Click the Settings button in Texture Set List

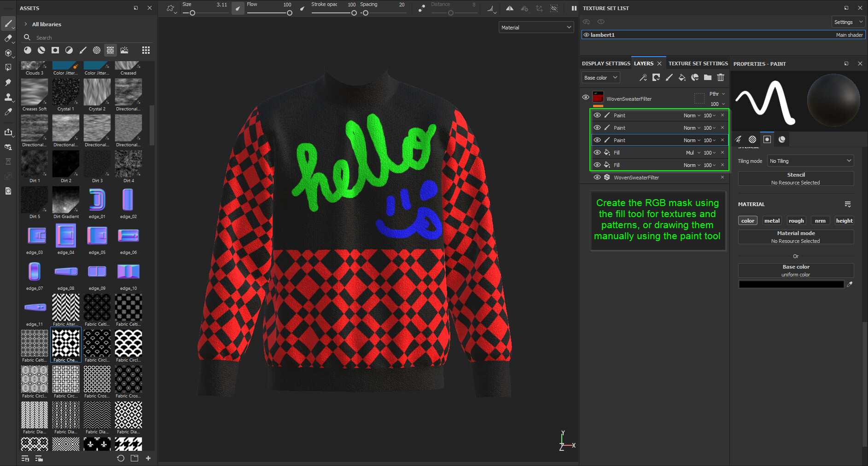847,22
